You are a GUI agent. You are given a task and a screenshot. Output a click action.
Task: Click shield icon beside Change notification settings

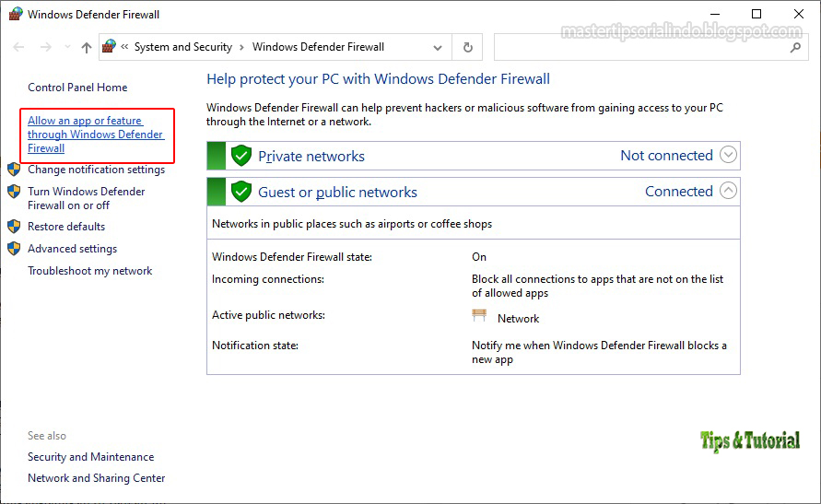(14, 170)
